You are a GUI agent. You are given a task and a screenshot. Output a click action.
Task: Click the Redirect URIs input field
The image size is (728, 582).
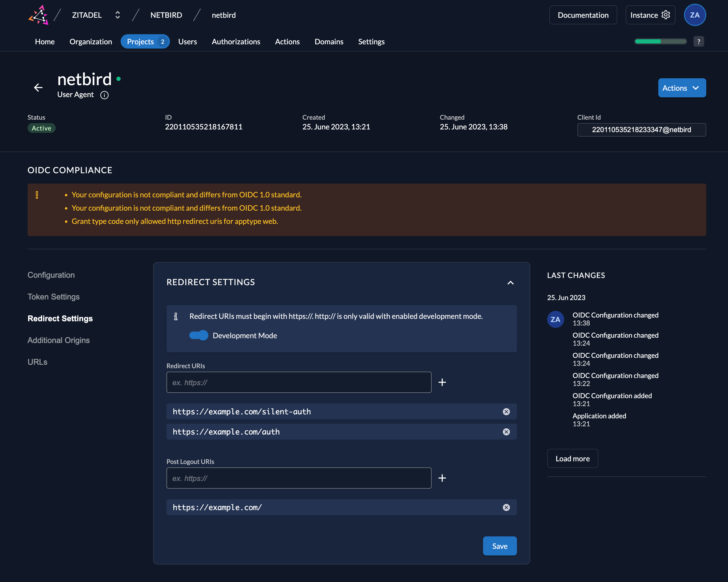coord(299,382)
